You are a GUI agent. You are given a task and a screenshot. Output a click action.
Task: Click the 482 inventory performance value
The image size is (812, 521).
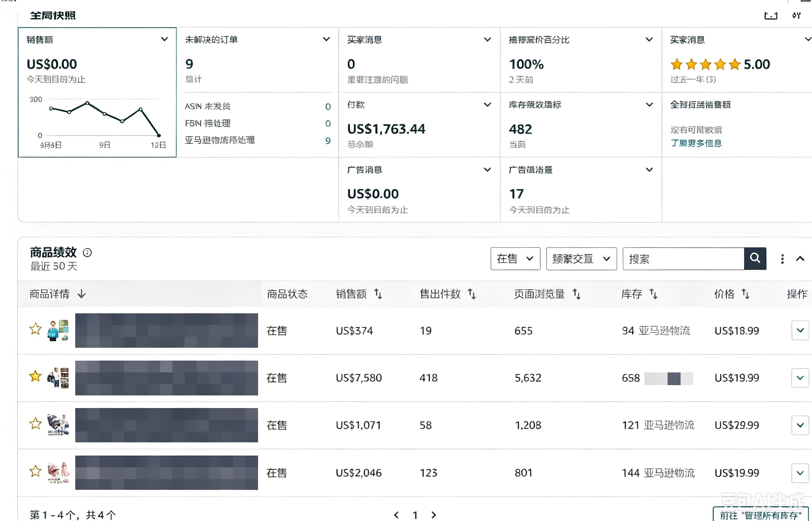pos(521,129)
